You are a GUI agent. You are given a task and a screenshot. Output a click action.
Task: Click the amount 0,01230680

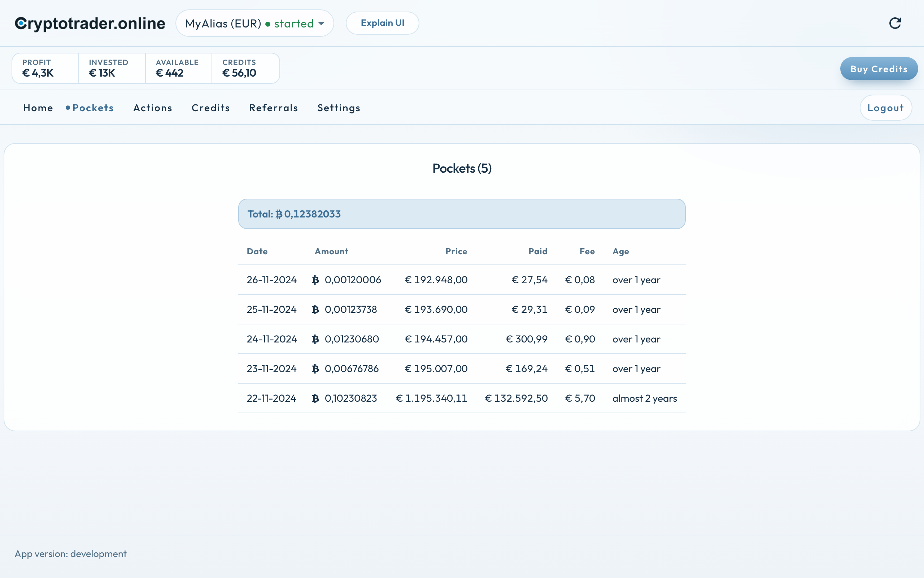click(x=352, y=339)
